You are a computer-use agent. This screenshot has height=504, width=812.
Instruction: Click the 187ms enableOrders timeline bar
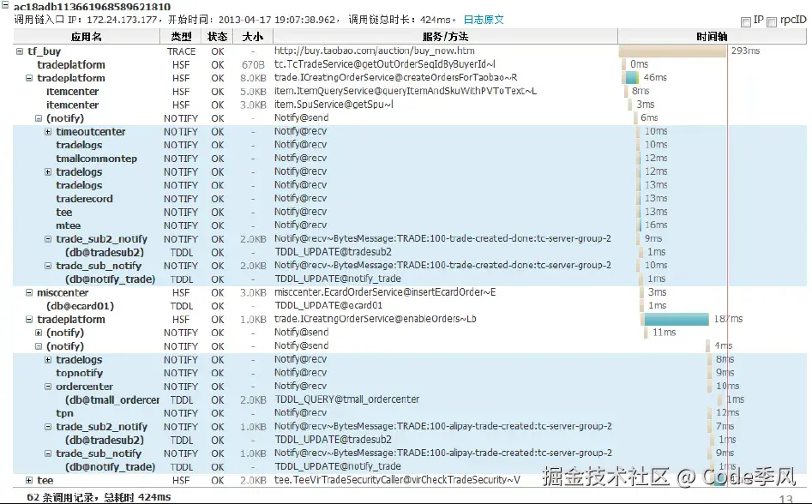point(677,319)
